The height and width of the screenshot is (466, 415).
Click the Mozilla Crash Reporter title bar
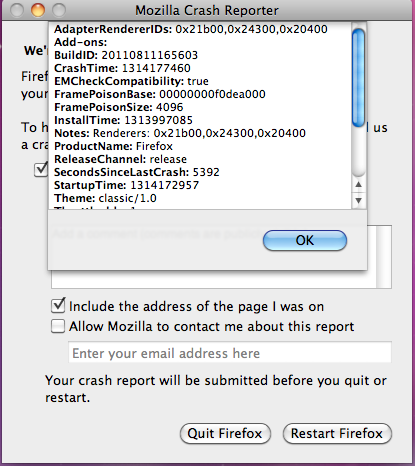[207, 10]
